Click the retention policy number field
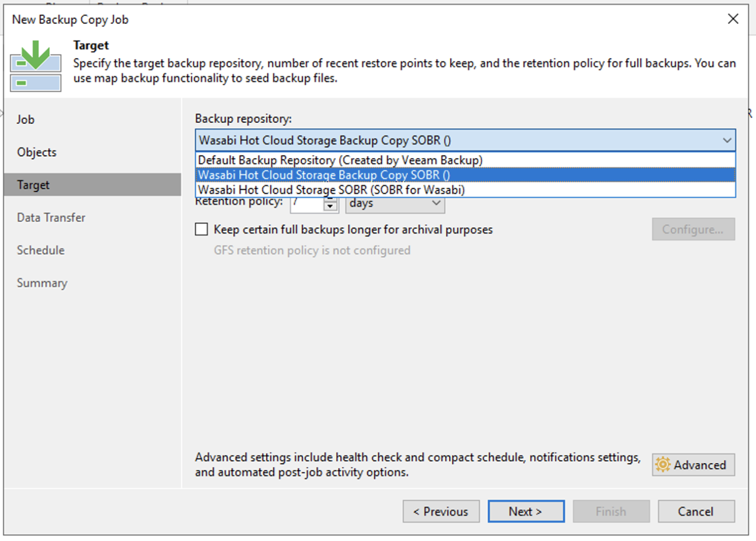Image resolution: width=756 pixels, height=541 pixels. 307,204
